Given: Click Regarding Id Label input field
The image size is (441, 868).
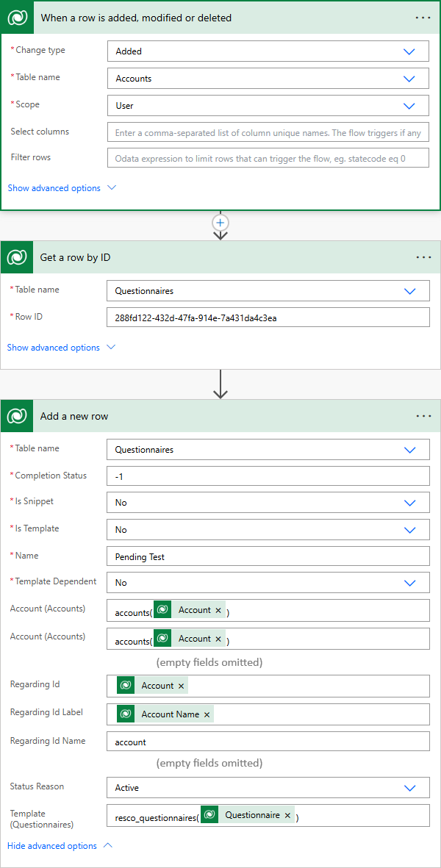Looking at the screenshot, I should click(268, 714).
